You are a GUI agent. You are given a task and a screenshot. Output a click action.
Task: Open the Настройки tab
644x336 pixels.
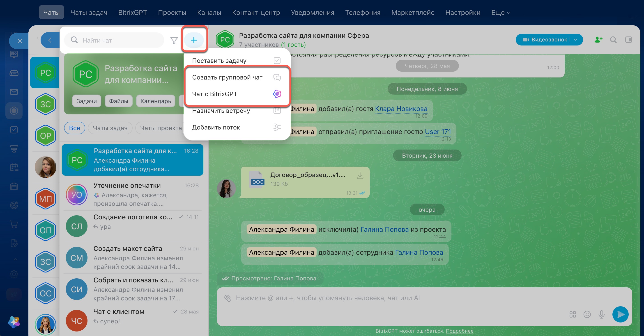pos(463,12)
